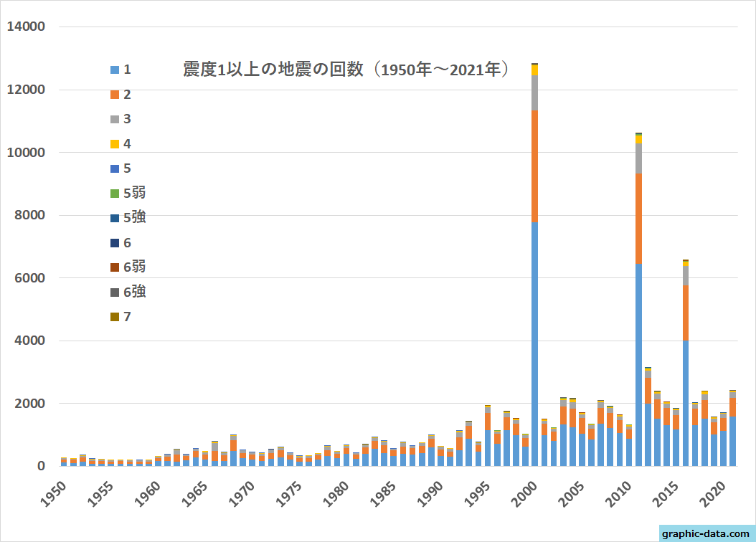Select the 8000 y-axis label
This screenshot has width=756, height=542.
click(x=29, y=215)
